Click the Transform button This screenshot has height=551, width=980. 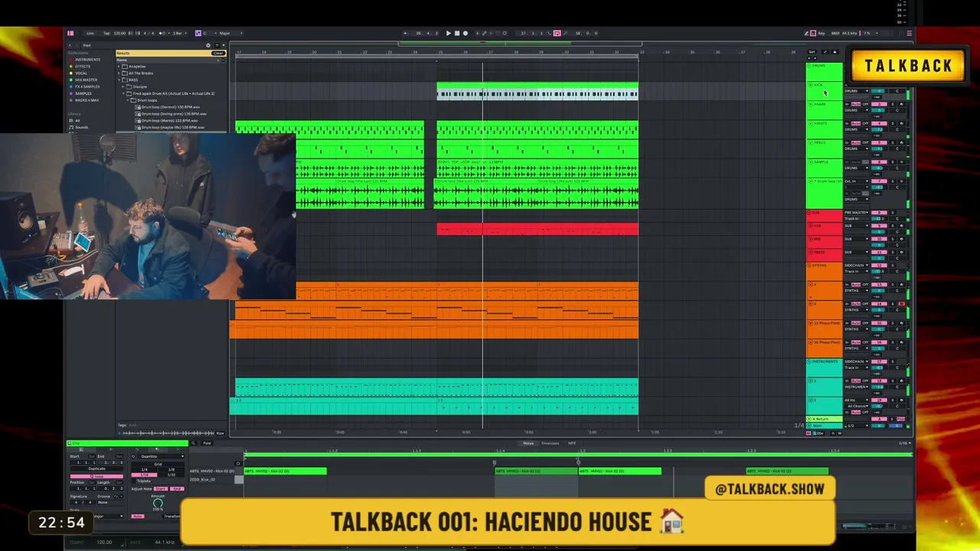point(172,516)
